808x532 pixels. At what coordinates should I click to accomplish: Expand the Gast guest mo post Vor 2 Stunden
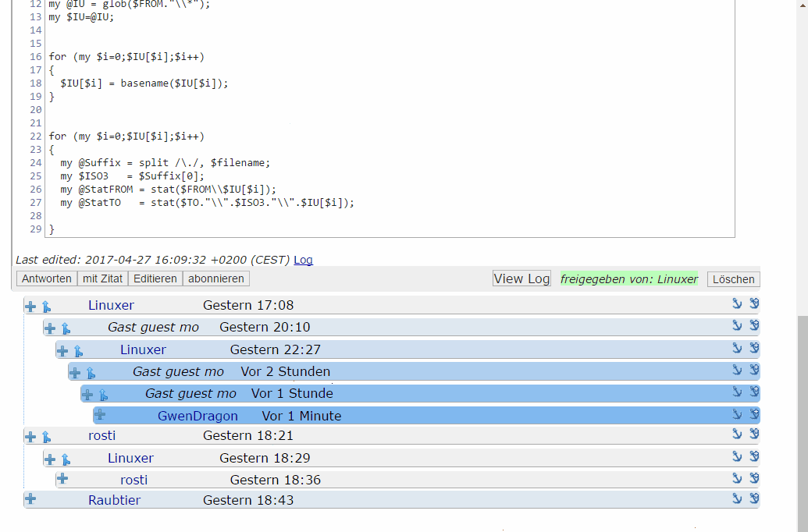pos(75,372)
